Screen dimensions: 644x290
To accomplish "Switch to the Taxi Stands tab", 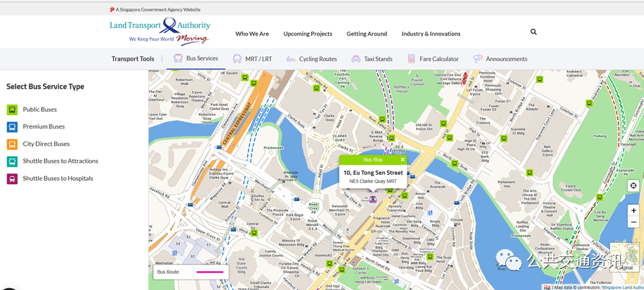I will pos(372,59).
